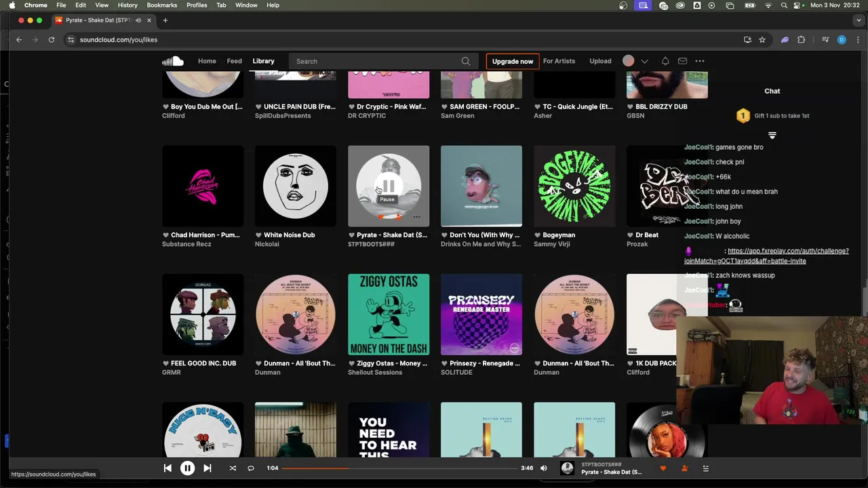This screenshot has height=488, width=868.
Task: Open the messages envelope icon
Action: [682, 61]
